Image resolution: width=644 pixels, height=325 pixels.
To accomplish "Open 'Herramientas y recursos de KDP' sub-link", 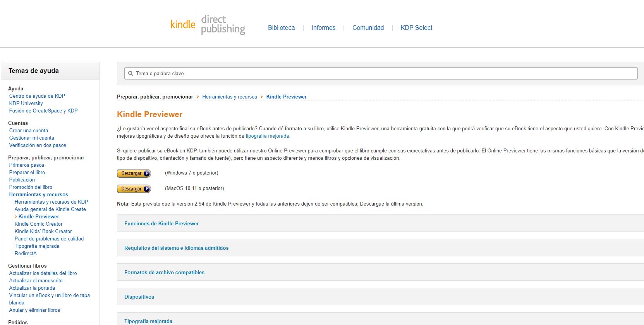I will point(51,202).
